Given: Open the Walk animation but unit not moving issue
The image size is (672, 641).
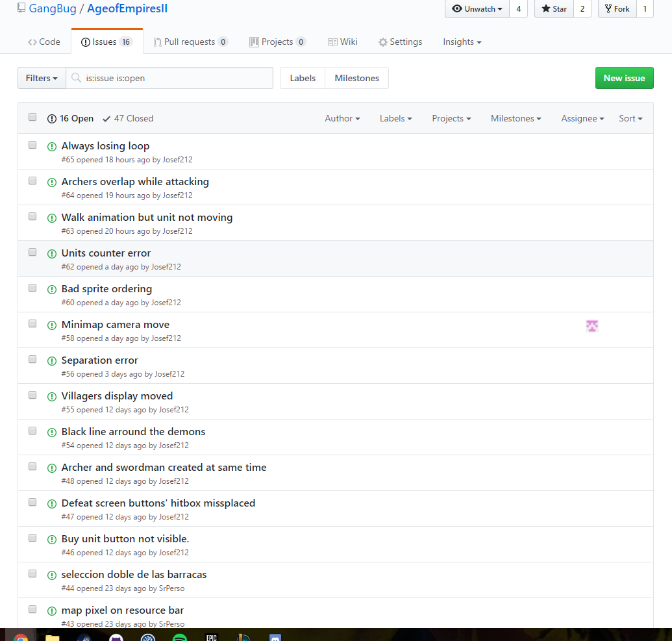Looking at the screenshot, I should coord(147,218).
